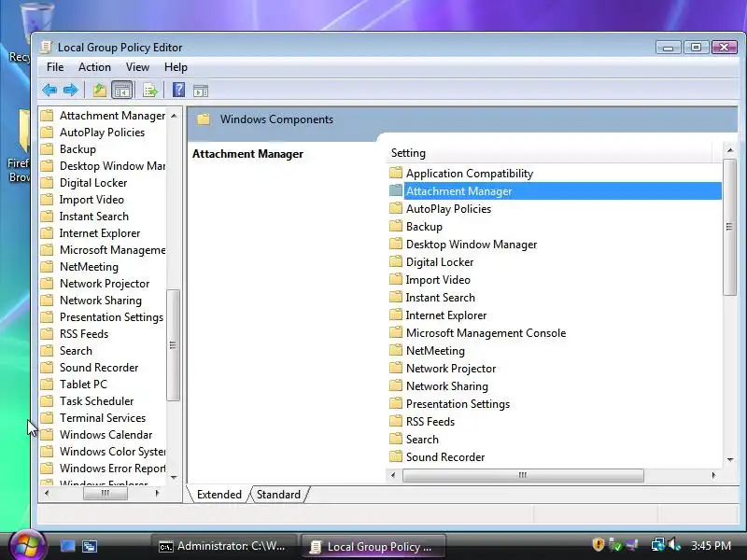Click the settings list vertical scrollbar thumb
Screen dimensions: 747x560
coord(729,227)
